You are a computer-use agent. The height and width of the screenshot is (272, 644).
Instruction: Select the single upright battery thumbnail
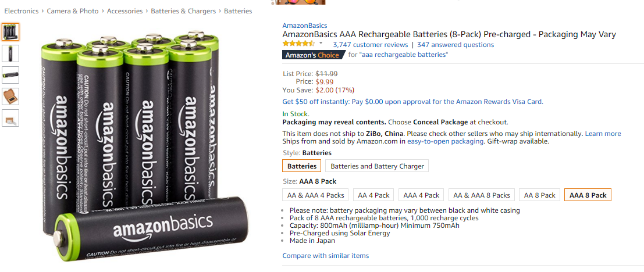(x=10, y=53)
